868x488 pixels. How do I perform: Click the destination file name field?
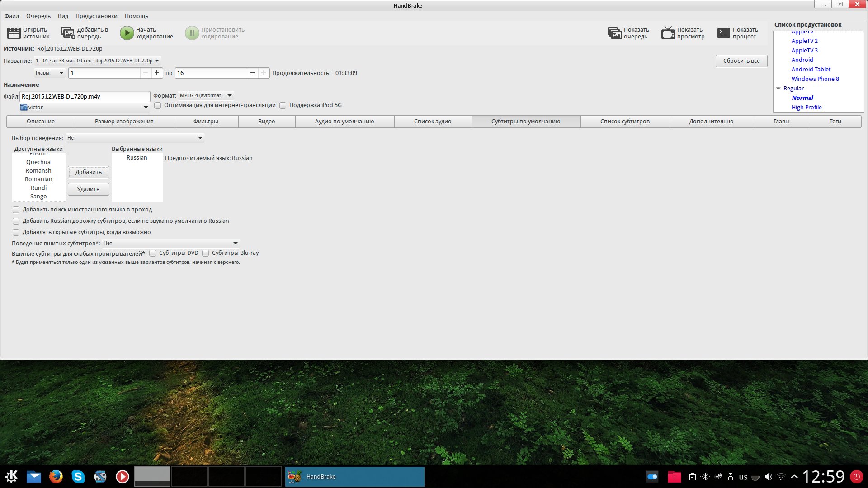85,96
